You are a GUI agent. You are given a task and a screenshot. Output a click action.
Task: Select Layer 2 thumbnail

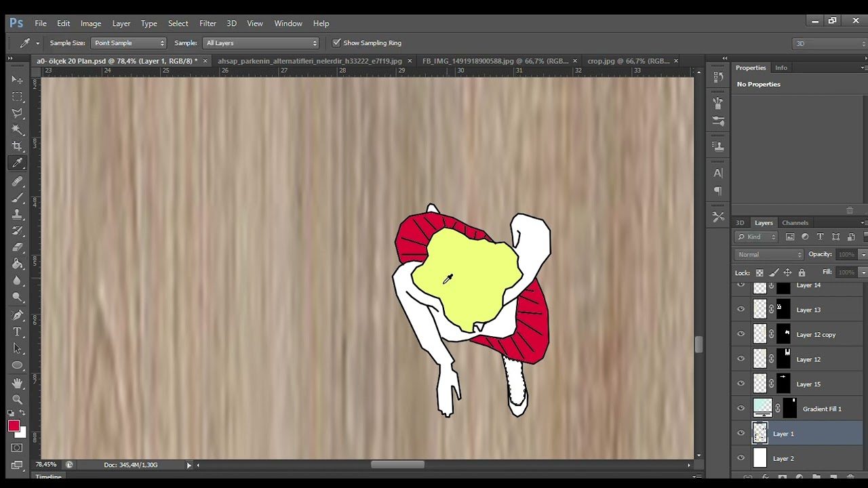[x=759, y=458]
